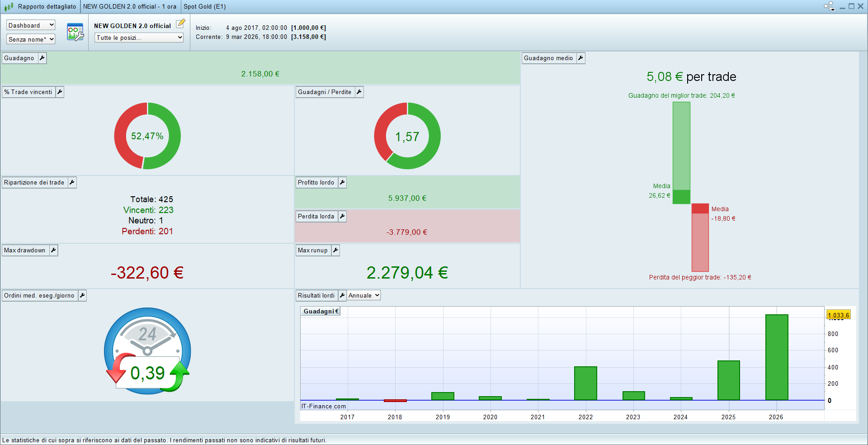Click the Ordini med. eseg./giorno wrench icon
Image resolution: width=868 pixels, height=445 pixels.
(x=82, y=295)
